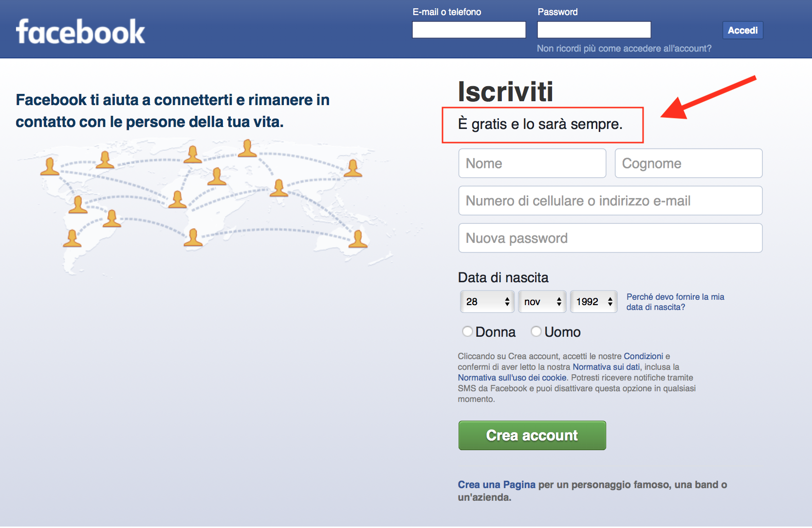
Task: Select the Donna radio button
Action: coord(467,331)
